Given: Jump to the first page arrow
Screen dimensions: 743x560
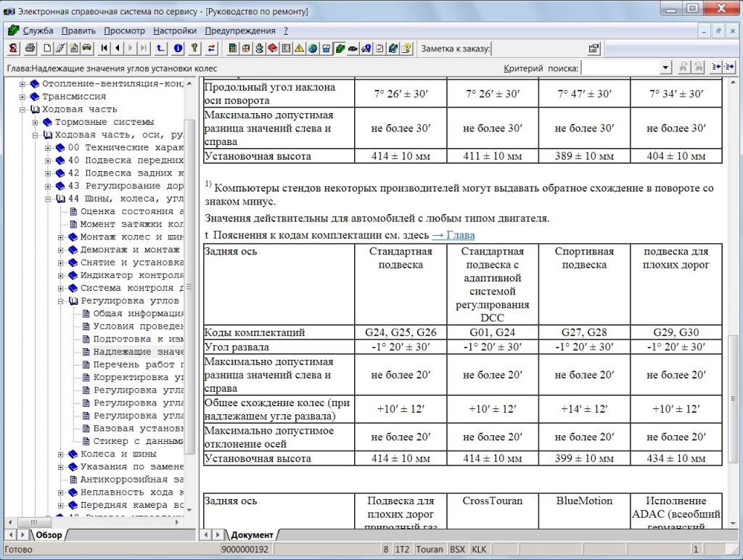Looking at the screenshot, I should click(x=104, y=49).
